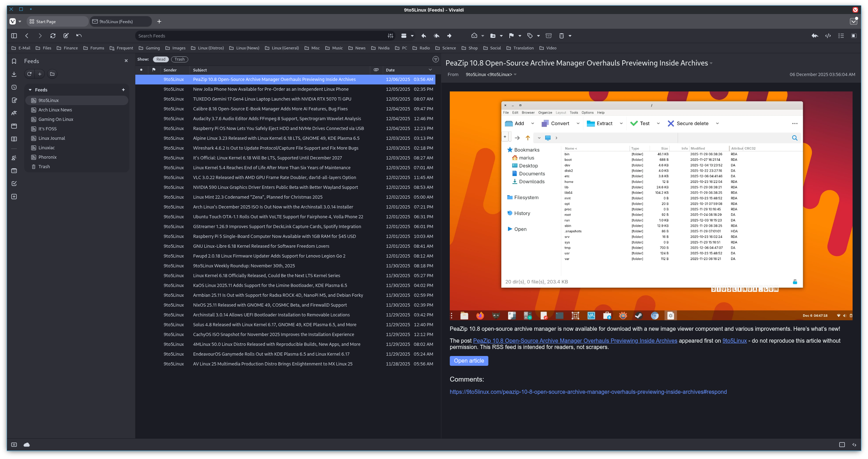Click the compose new message icon

click(66, 36)
